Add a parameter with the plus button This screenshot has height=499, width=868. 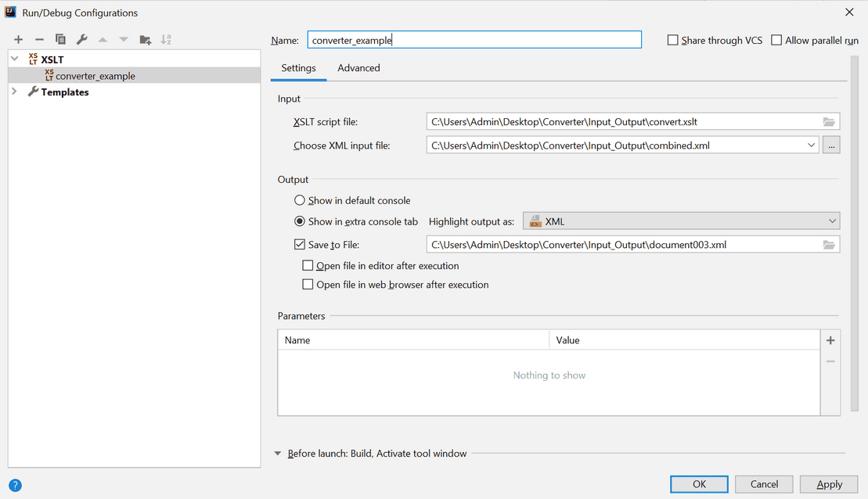point(830,340)
